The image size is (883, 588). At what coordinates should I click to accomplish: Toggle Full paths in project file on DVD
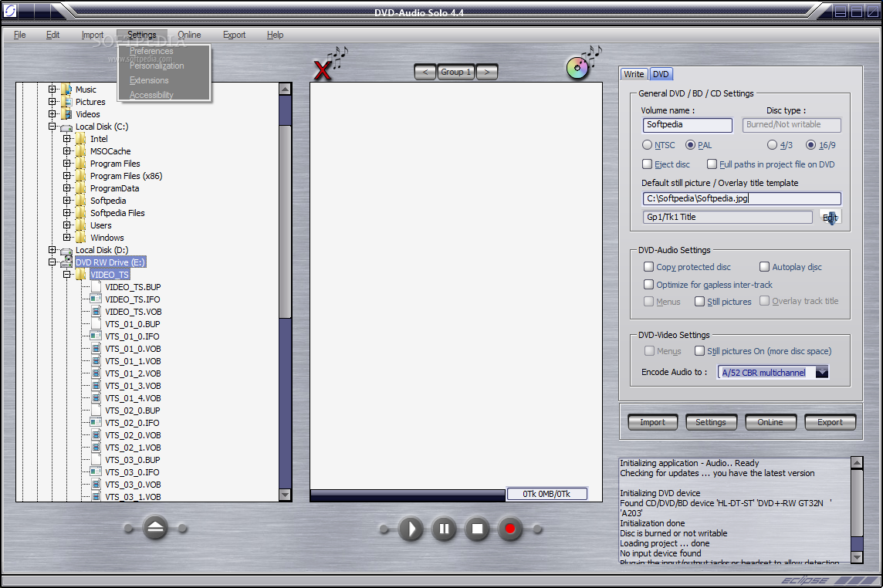click(712, 164)
